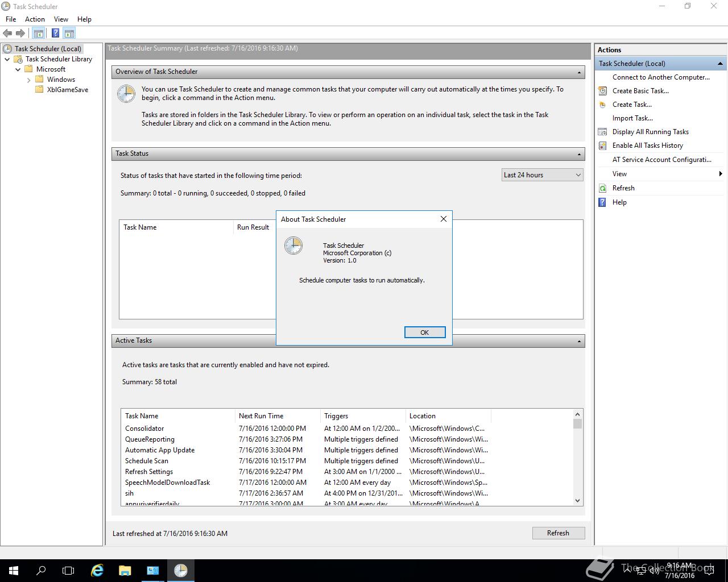Click the Back arrow in the toolbar
Screen dimensions: 728x582
click(7, 33)
